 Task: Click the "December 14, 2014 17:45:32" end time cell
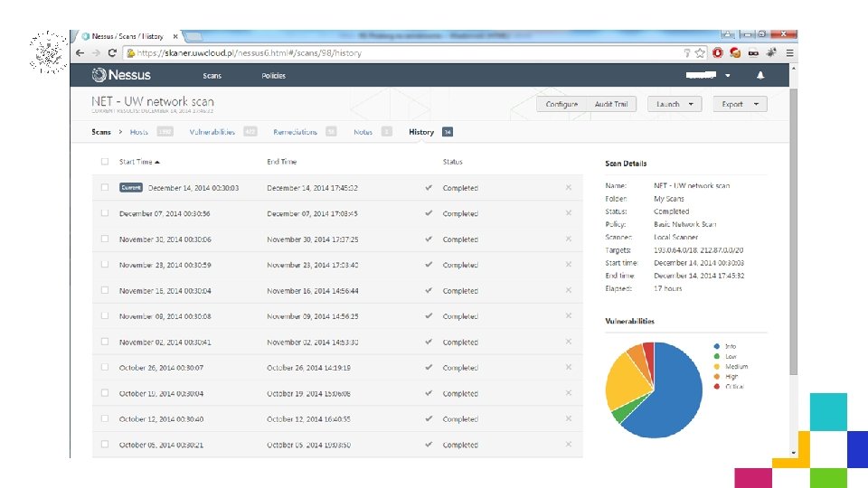point(312,188)
